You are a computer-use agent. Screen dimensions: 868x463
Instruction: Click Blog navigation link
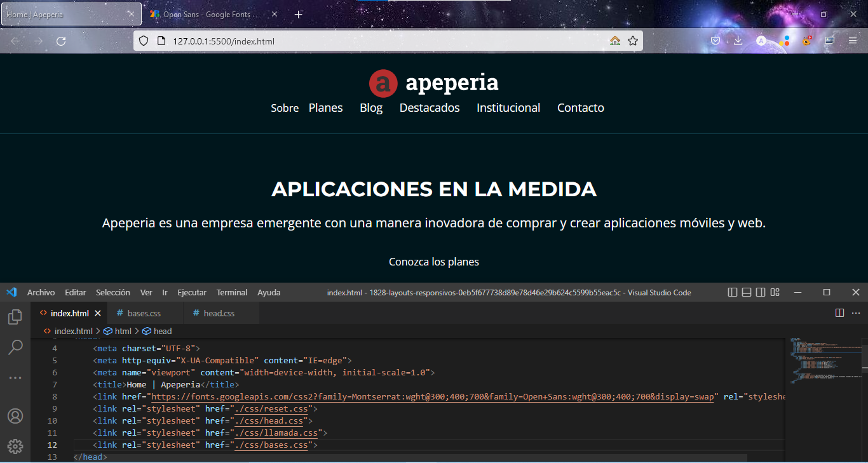click(371, 108)
